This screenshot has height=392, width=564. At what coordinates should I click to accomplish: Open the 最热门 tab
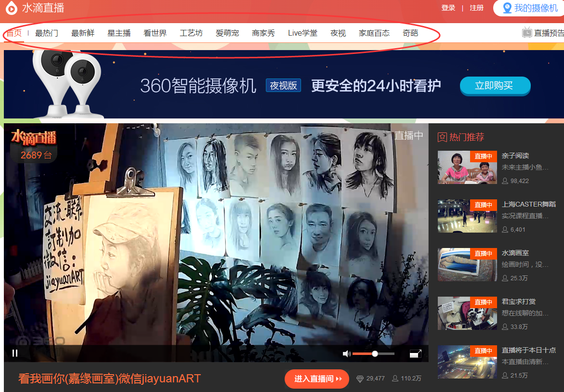click(47, 33)
